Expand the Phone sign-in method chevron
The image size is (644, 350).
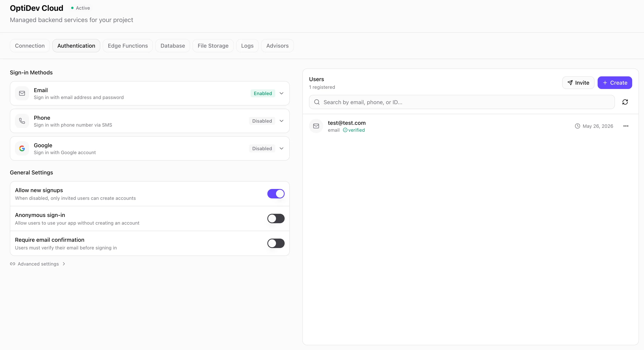coord(282,121)
